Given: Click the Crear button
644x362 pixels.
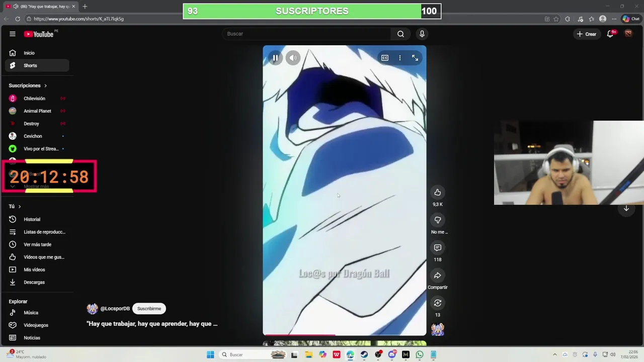Looking at the screenshot, I should coord(587,34).
